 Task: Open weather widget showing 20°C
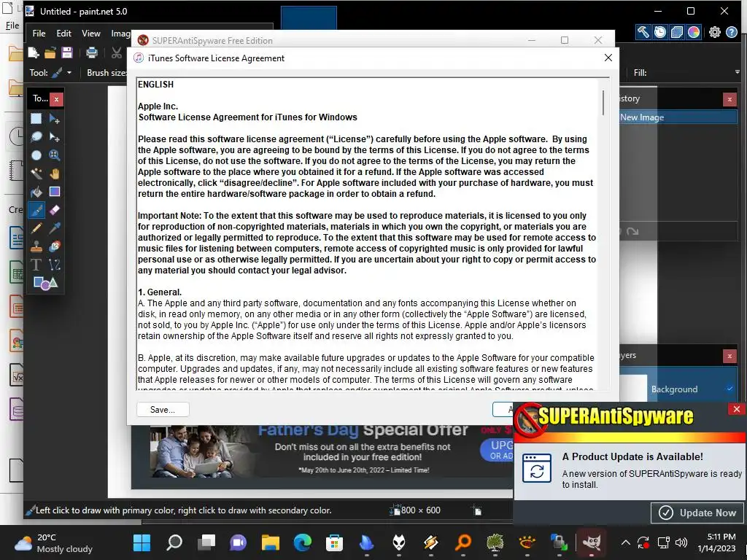pyautogui.click(x=53, y=542)
